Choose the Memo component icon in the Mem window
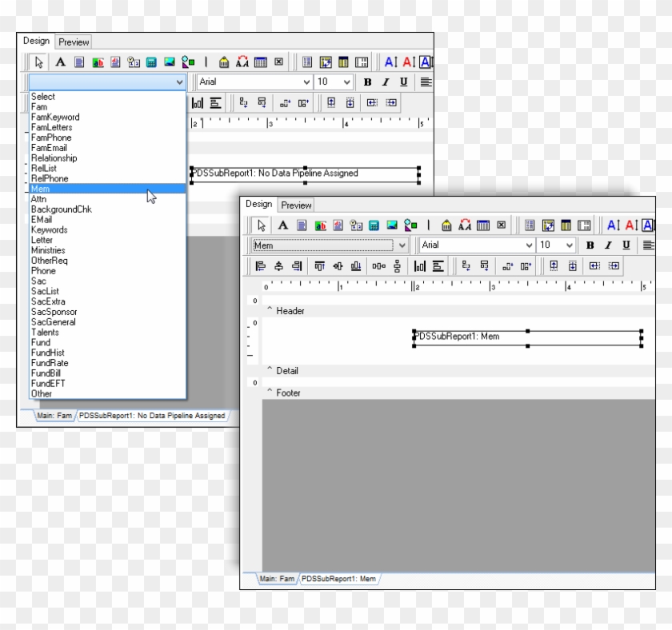The image size is (672, 630). click(x=302, y=225)
